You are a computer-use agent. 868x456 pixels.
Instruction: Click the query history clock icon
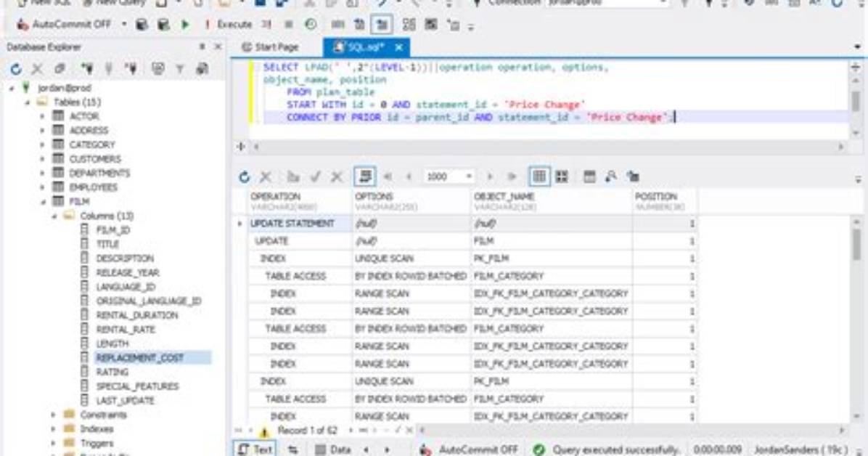311,25
